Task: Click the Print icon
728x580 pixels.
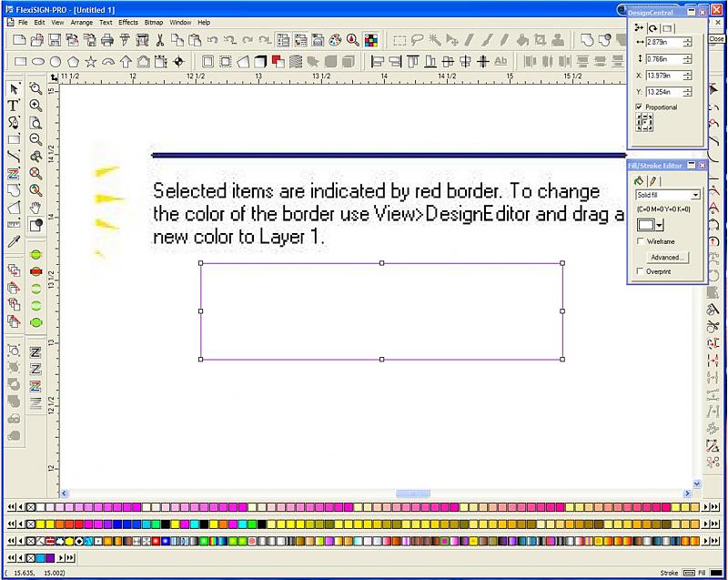Action: click(107, 40)
